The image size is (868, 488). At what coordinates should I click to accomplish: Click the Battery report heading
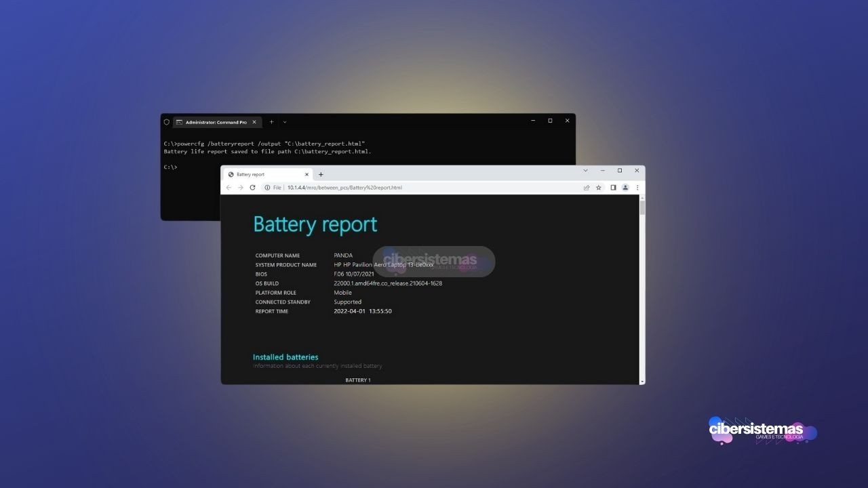[x=315, y=224]
